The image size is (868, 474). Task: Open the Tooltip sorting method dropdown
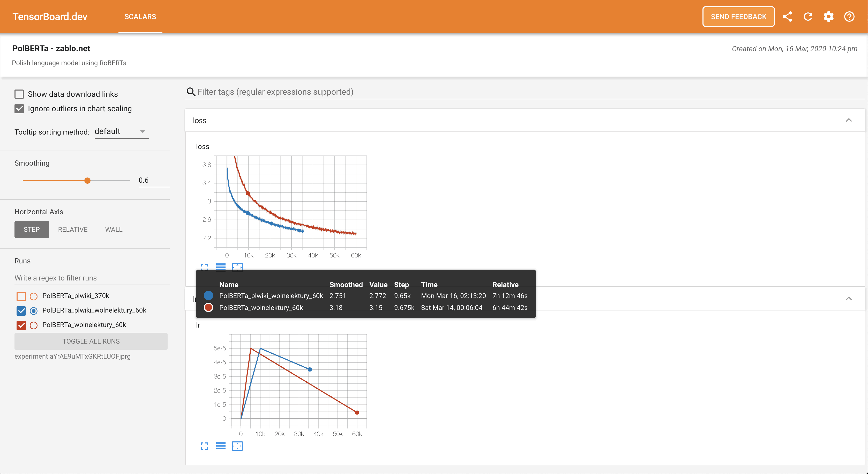click(121, 131)
